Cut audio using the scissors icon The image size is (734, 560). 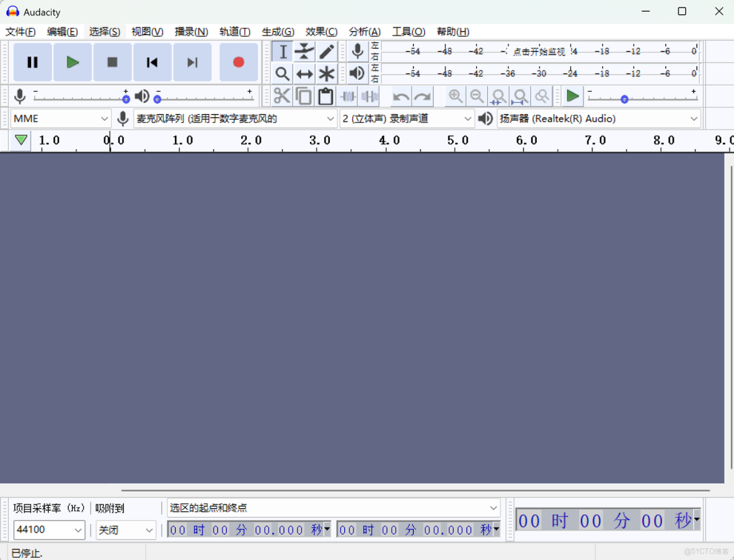282,96
